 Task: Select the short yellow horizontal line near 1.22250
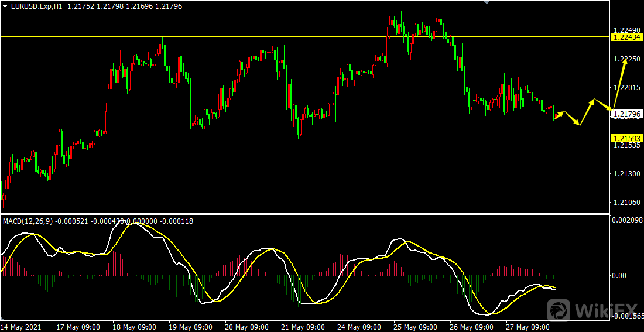[x=498, y=67]
